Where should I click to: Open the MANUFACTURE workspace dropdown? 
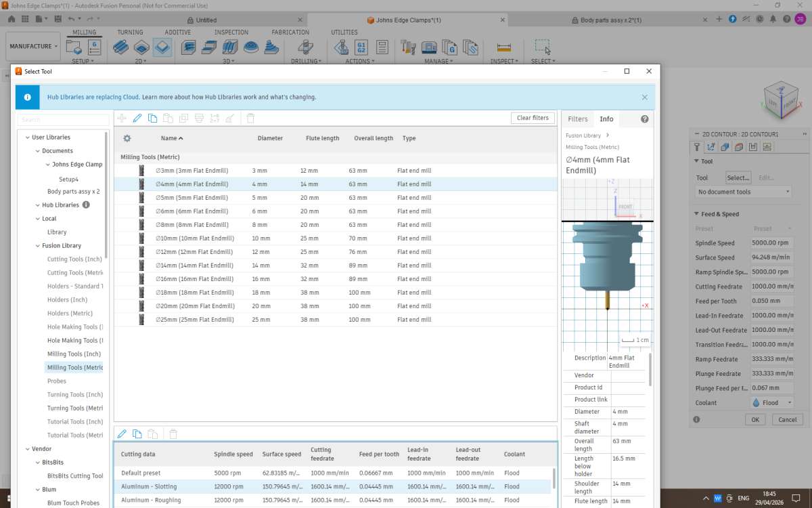(34, 46)
